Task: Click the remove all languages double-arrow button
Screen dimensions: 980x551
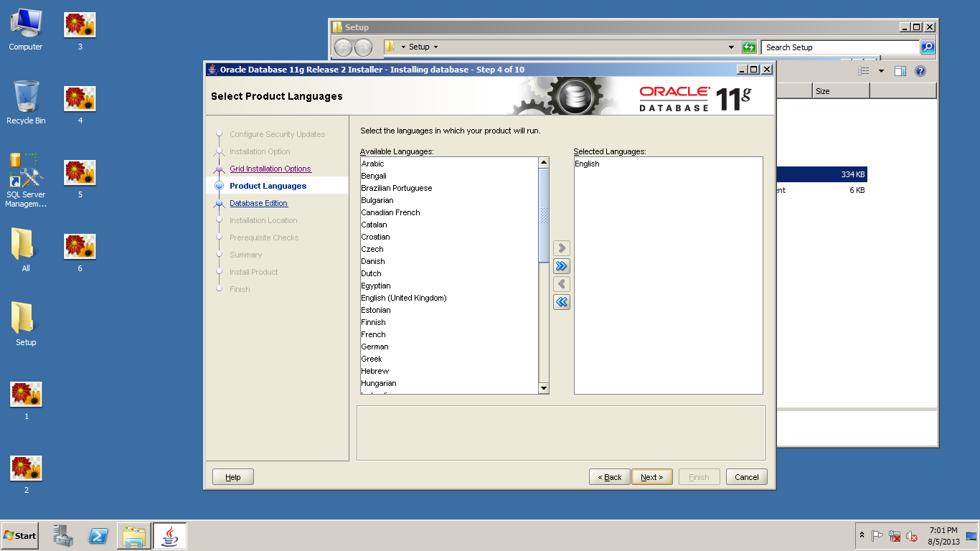Action: 562,302
